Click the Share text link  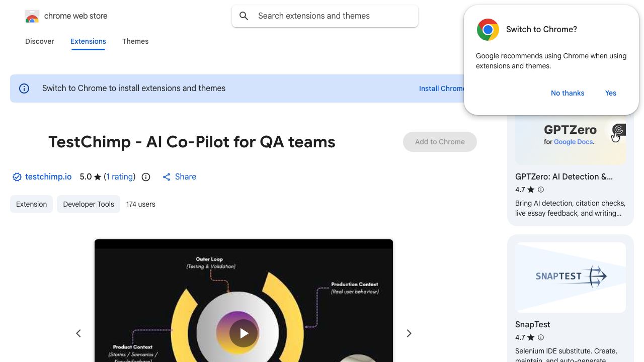186,177
